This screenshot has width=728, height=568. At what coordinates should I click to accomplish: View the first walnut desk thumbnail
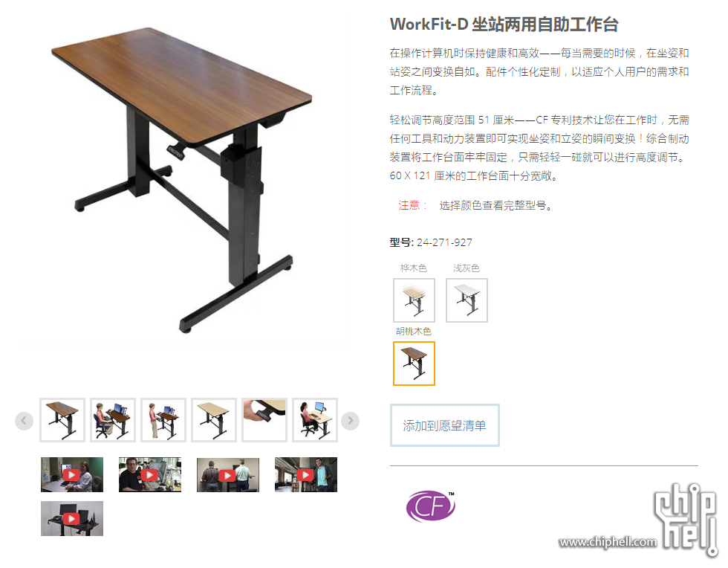click(x=62, y=420)
